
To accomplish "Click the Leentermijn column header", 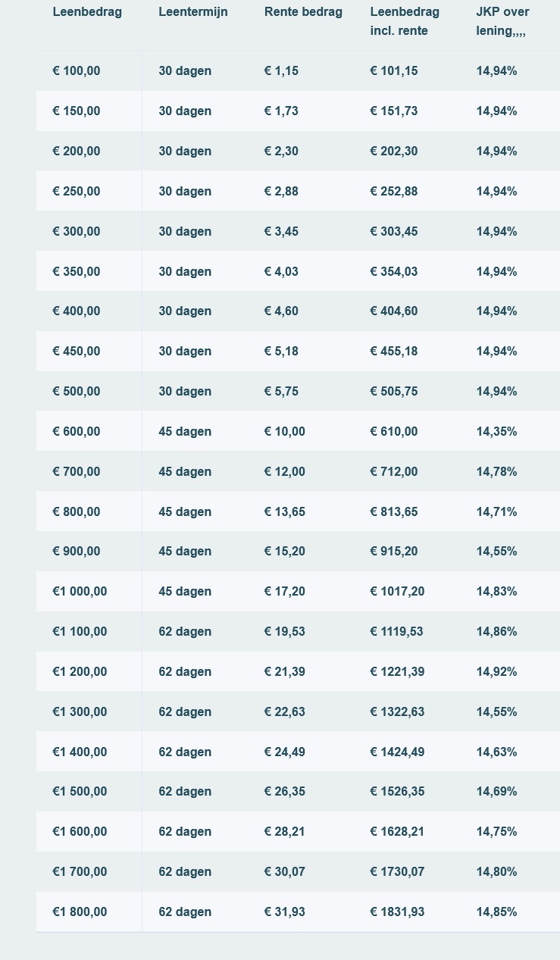I will point(193,12).
